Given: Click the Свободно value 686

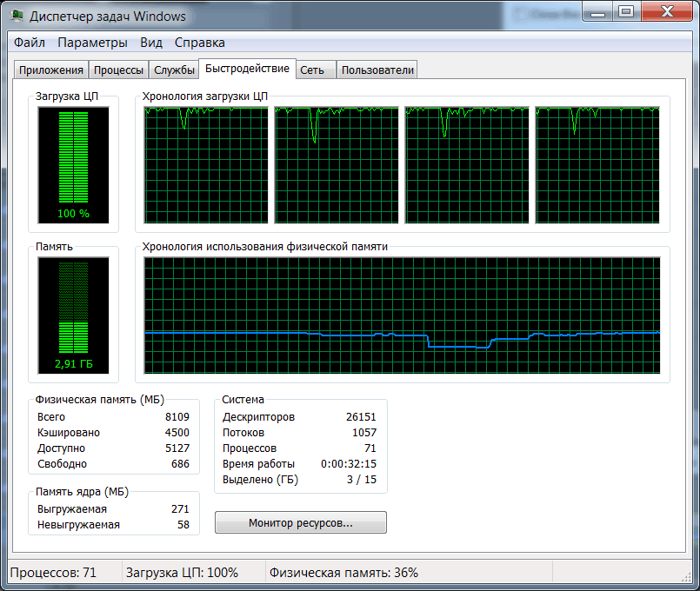Looking at the screenshot, I should [180, 464].
